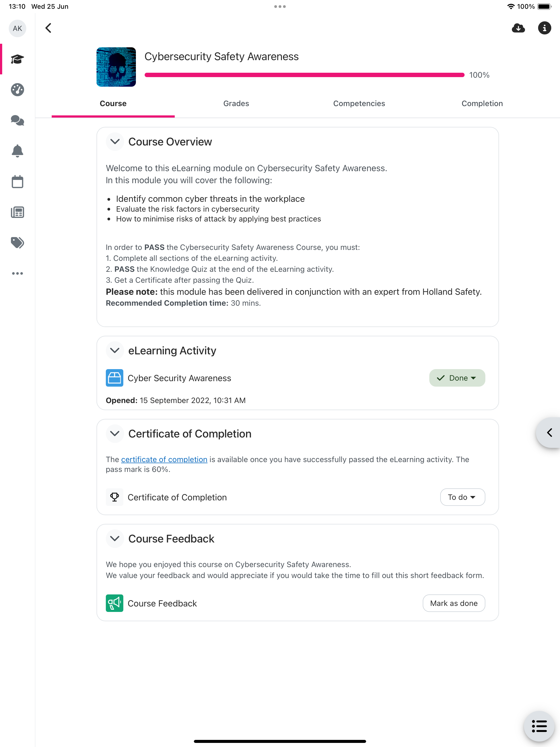Viewport: 560px width, 747px height.
Task: Collapse the Certificate of Completion section
Action: 115,434
